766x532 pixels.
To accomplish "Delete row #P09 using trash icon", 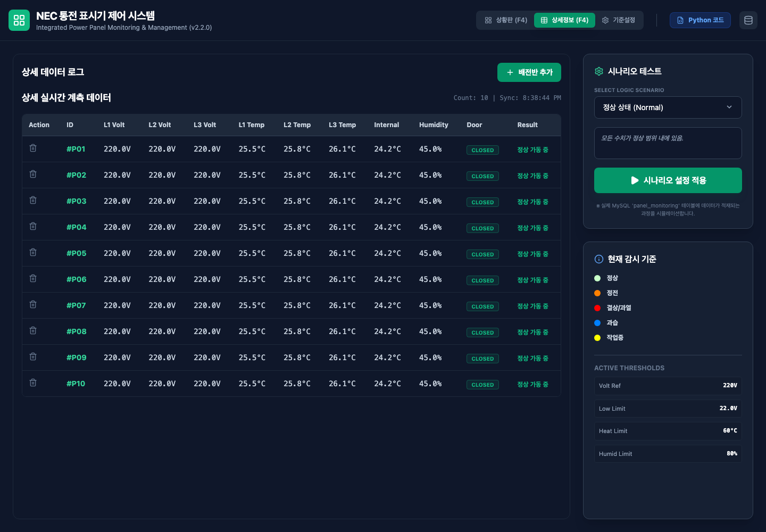I will (x=33, y=356).
